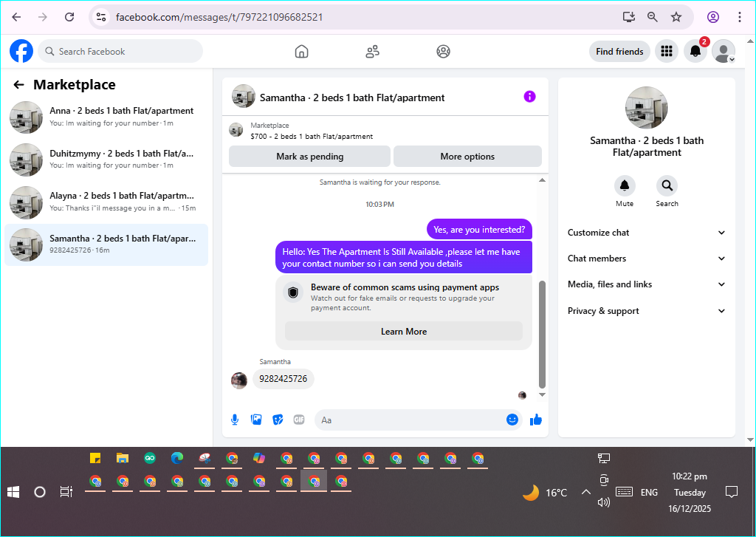Screen dimensions: 756x537
Task: Click the Facebook logo
Action: tap(21, 51)
